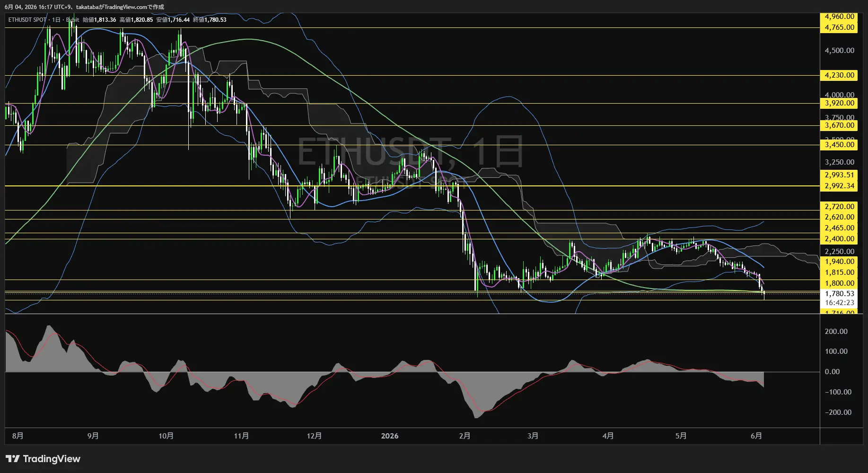Select the 2,992.34 price label
Image resolution: width=868 pixels, height=473 pixels.
pos(840,186)
